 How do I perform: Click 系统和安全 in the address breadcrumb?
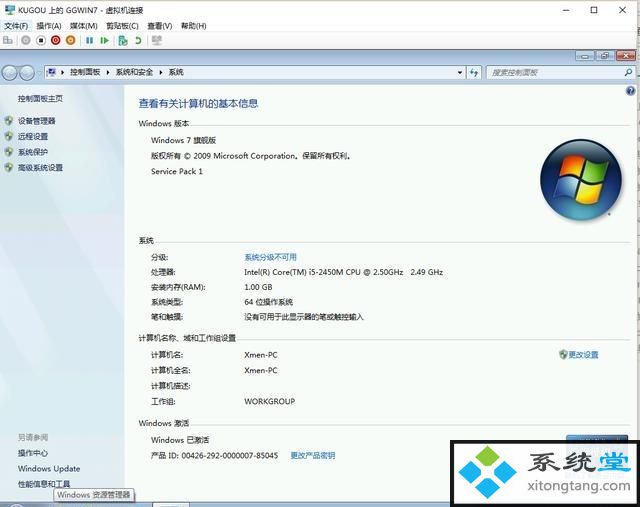[134, 72]
